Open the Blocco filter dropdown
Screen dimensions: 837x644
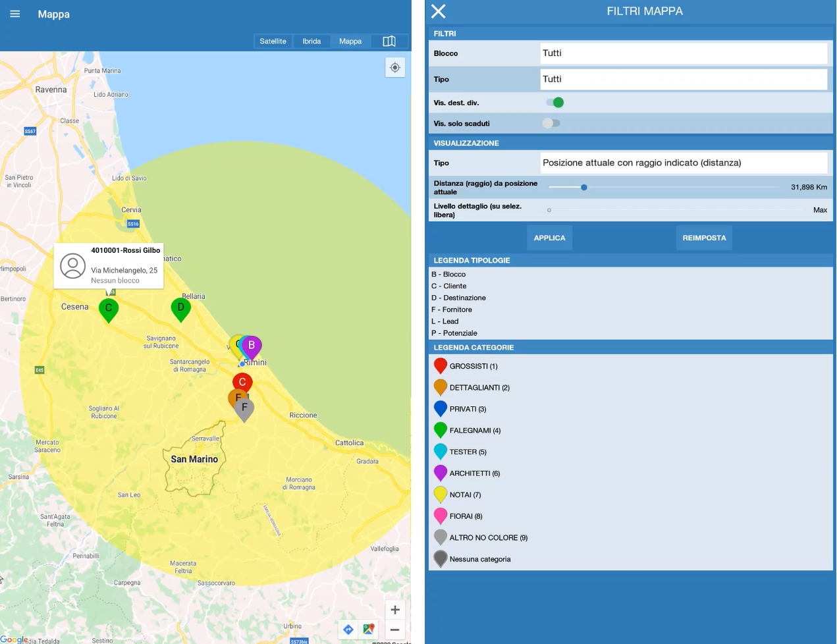tap(683, 53)
